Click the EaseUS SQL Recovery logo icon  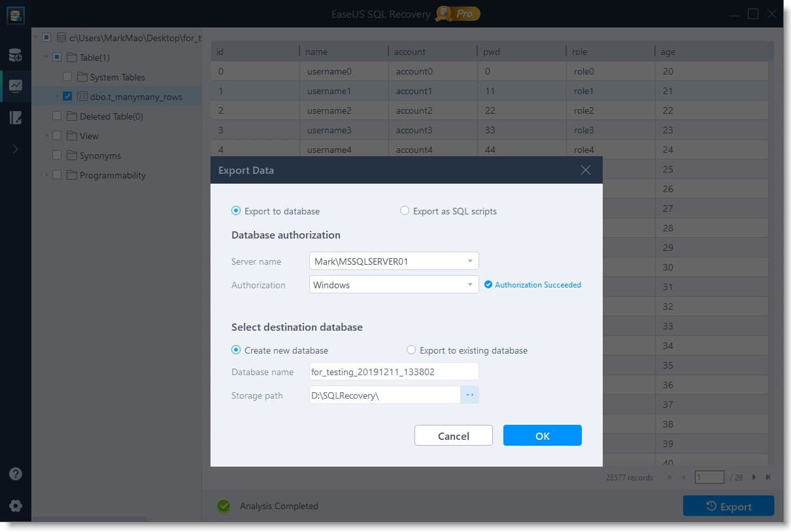[16, 14]
